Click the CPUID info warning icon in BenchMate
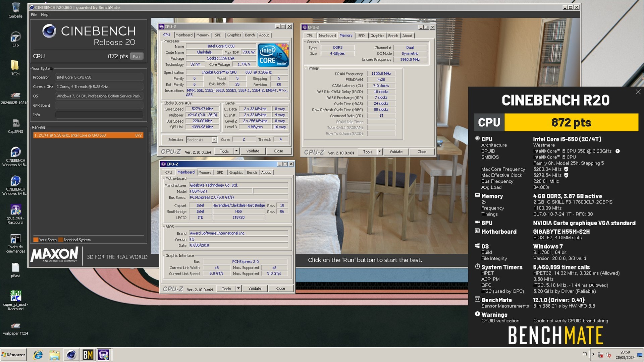The image size is (644, 362). [618, 151]
